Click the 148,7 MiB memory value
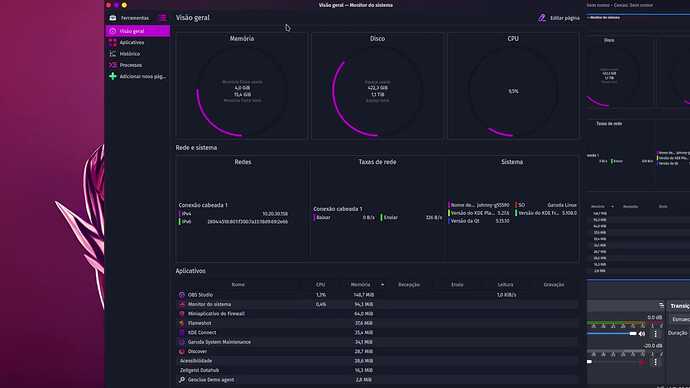The image size is (690, 388). click(363, 295)
